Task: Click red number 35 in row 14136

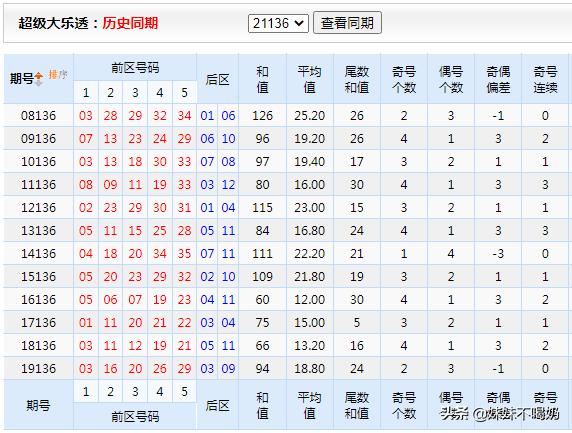Action: tap(185, 254)
